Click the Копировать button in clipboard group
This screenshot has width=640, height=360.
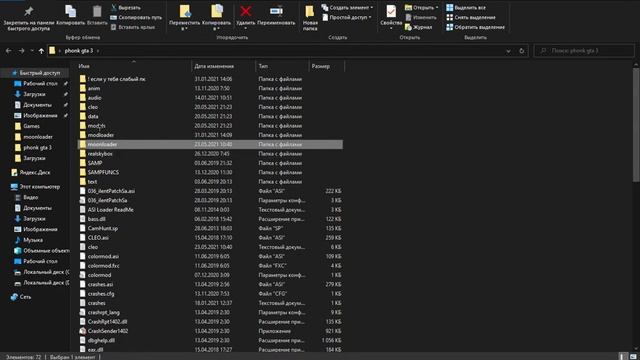[x=71, y=16]
